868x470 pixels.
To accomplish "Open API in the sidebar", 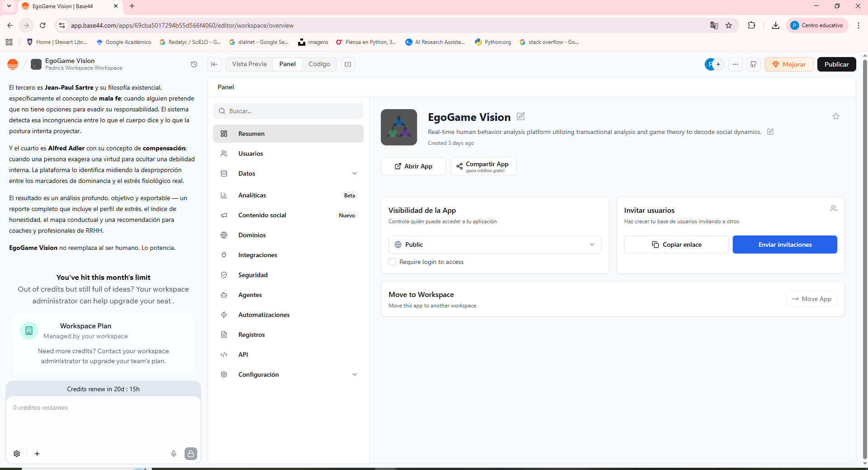I will 288,355.
